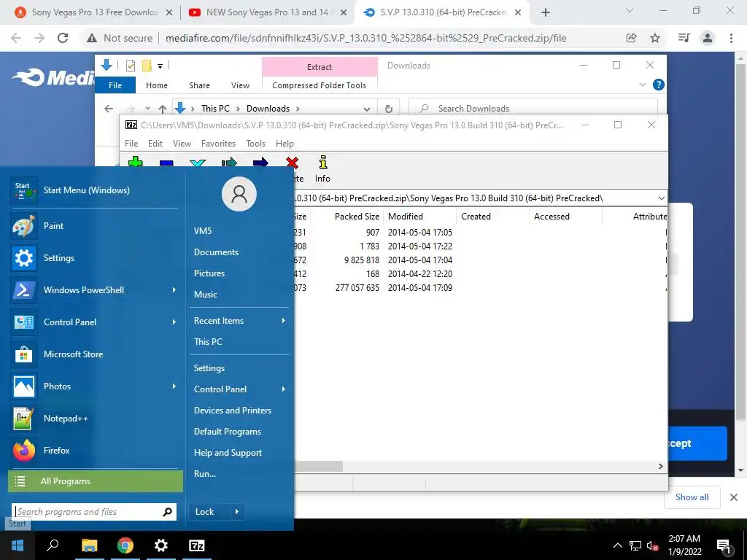Open the 7-Zip Info icon
This screenshot has height=560, width=747.
click(322, 163)
